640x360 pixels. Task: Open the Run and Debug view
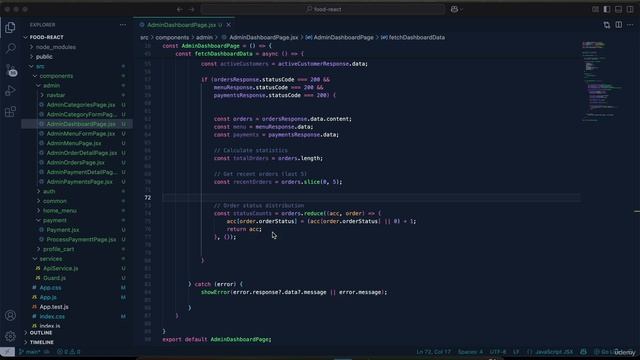tap(10, 91)
